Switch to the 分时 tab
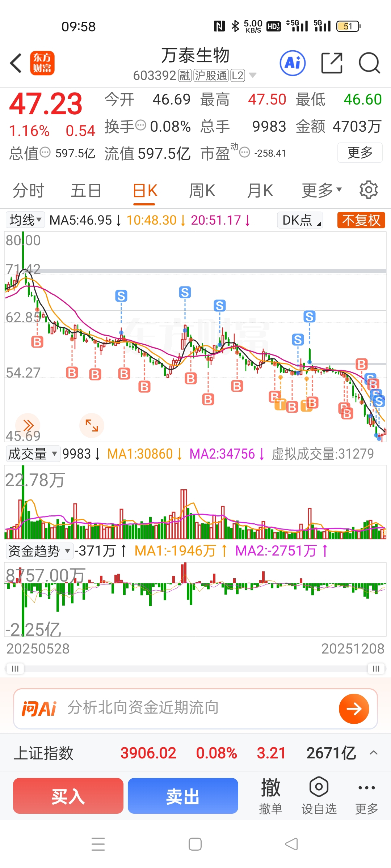 (28, 190)
